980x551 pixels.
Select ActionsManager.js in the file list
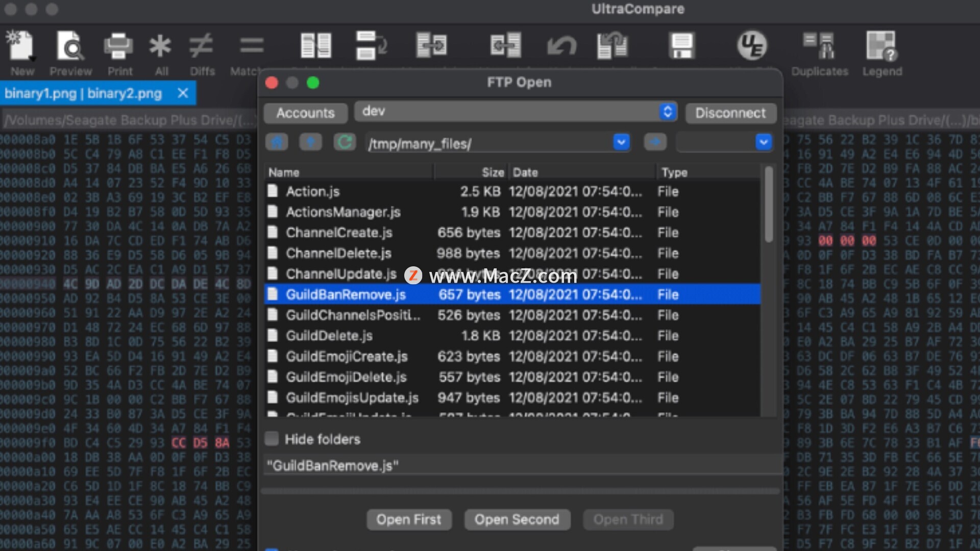[512, 212]
